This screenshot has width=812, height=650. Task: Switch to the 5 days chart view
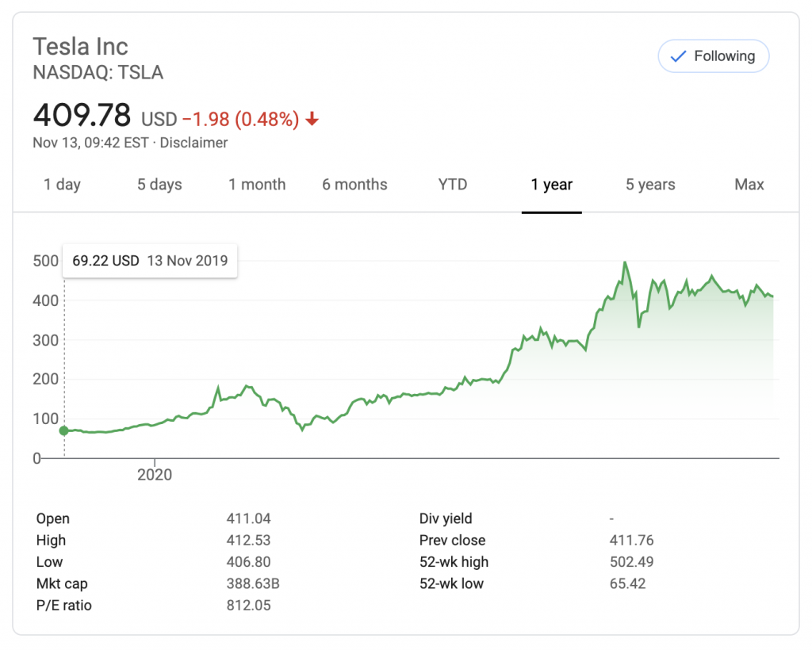[159, 185]
